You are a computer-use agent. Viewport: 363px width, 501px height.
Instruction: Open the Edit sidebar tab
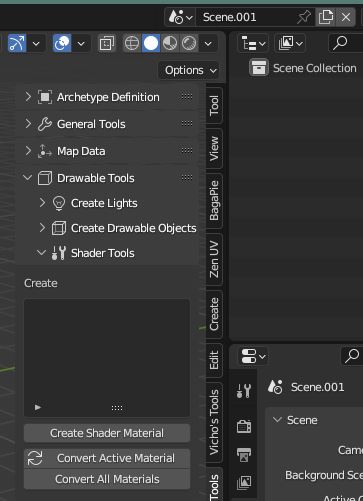tap(214, 360)
